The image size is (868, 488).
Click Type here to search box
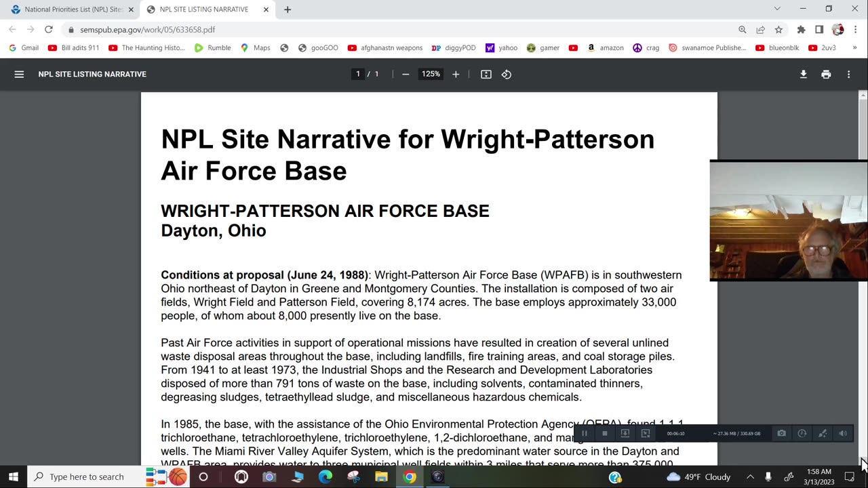[x=86, y=476]
